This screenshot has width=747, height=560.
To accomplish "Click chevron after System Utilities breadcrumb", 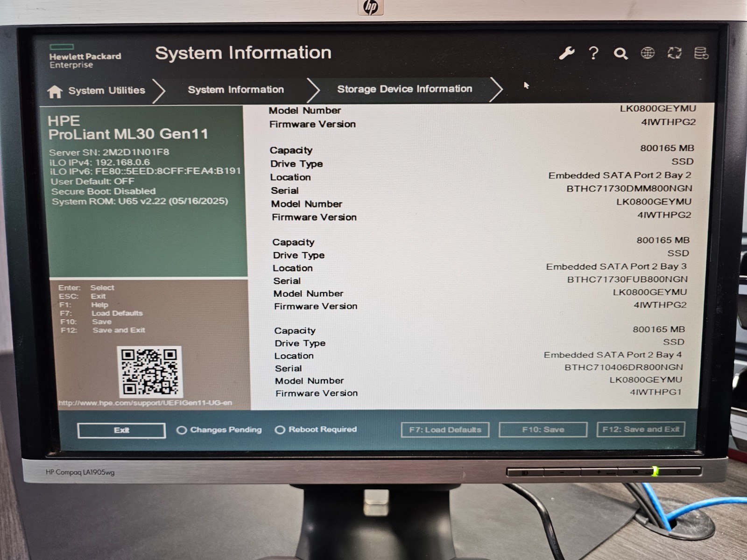I will (159, 91).
